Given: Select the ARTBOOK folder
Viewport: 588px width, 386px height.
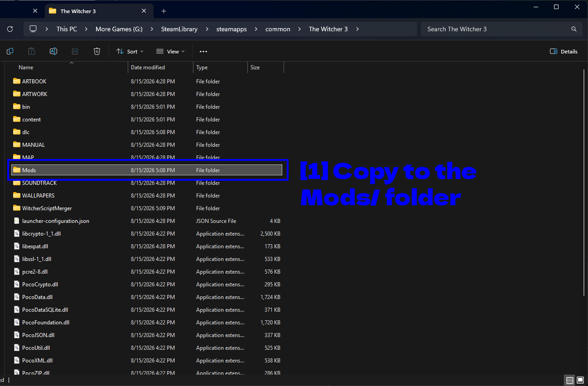Looking at the screenshot, I should (147, 82).
